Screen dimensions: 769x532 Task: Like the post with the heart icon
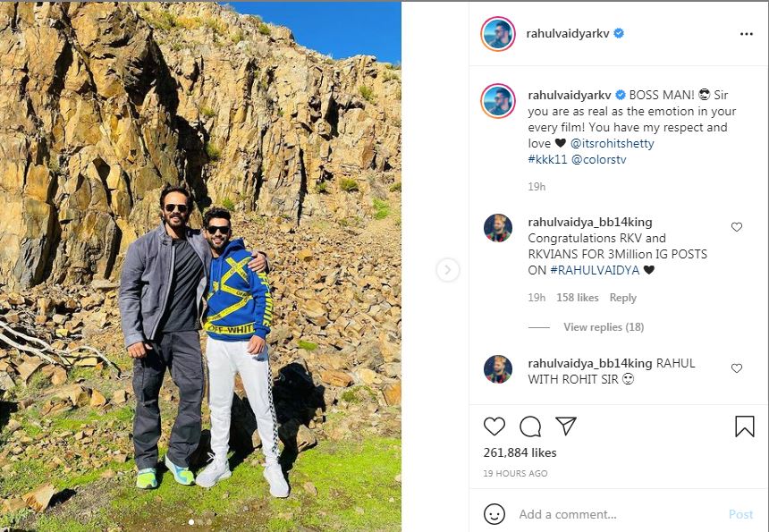494,426
